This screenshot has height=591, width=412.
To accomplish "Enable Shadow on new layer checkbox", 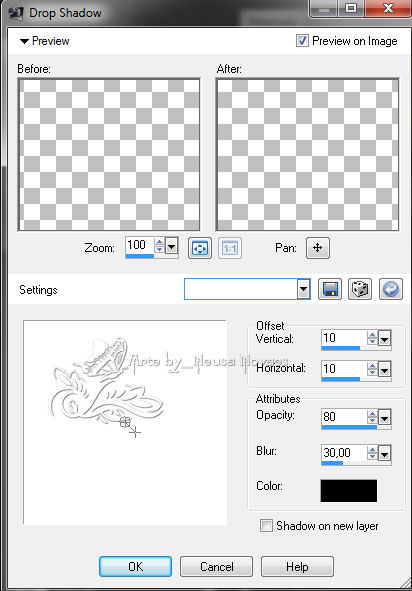I will coord(266,525).
